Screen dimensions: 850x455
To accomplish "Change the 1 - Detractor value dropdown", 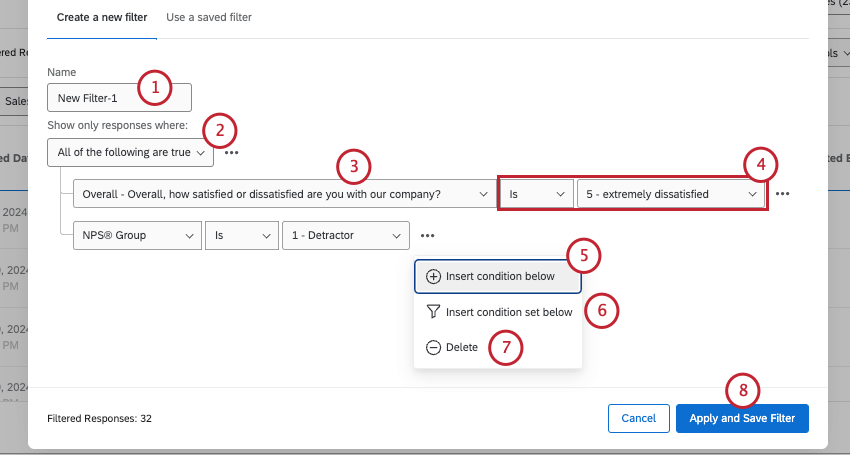I will [345, 236].
